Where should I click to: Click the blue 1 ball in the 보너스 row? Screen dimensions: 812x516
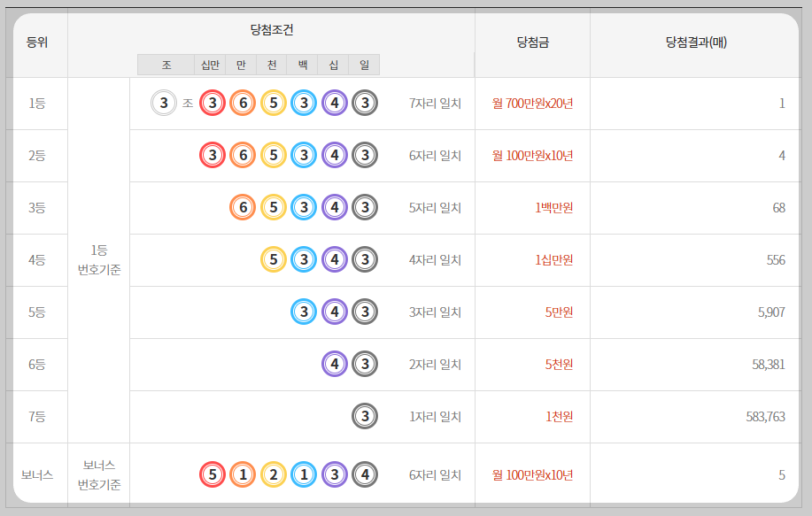coord(304,474)
